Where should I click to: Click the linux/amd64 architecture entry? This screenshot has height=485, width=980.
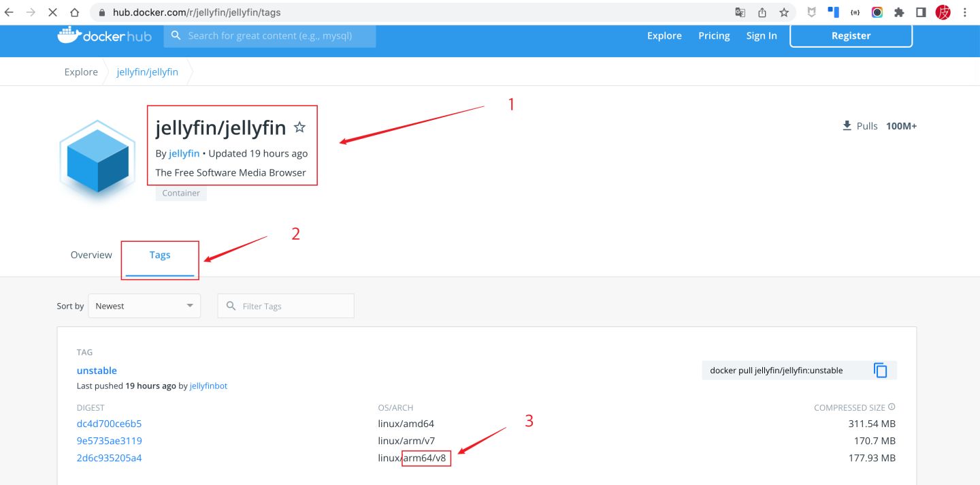click(406, 424)
